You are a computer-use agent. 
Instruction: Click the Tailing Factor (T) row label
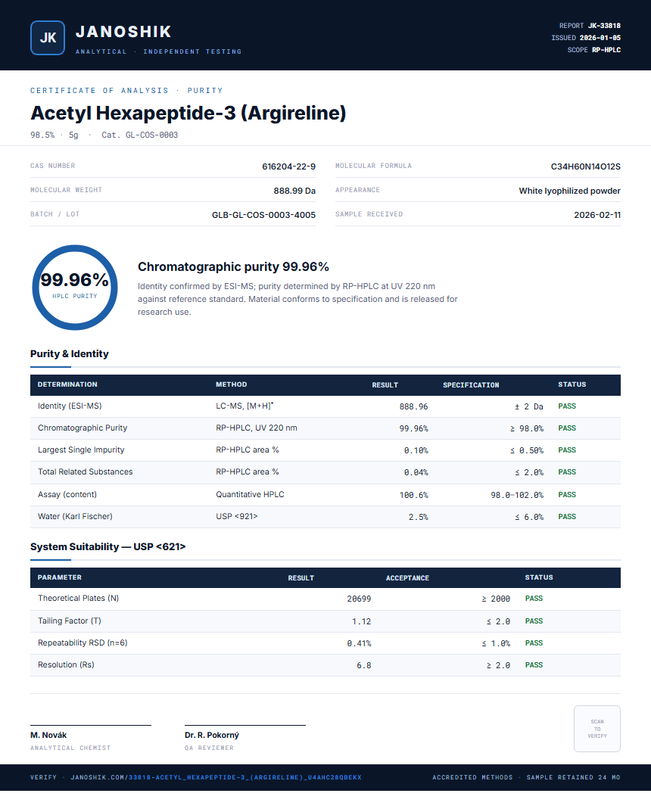coord(70,621)
